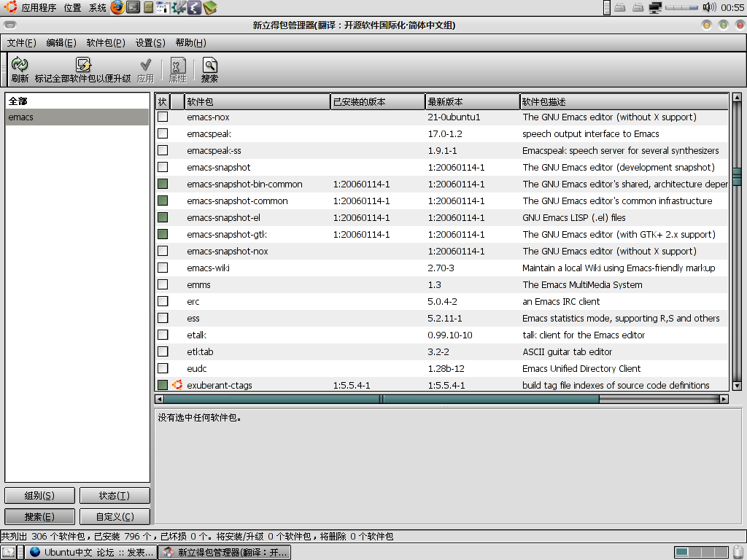Click the network monitors icon in the tray
The image size is (747, 560).
[656, 7]
